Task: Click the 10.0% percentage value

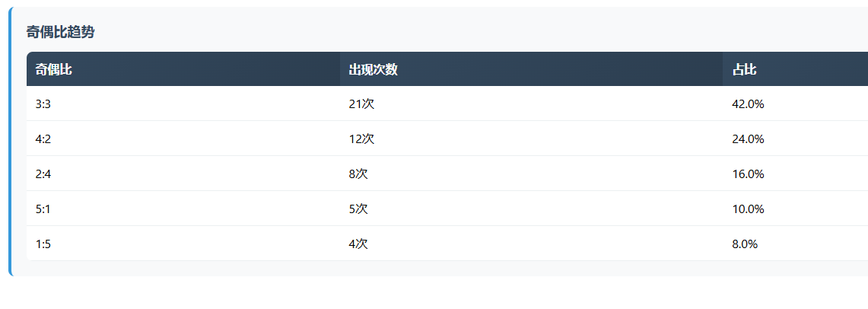Action: coord(748,209)
